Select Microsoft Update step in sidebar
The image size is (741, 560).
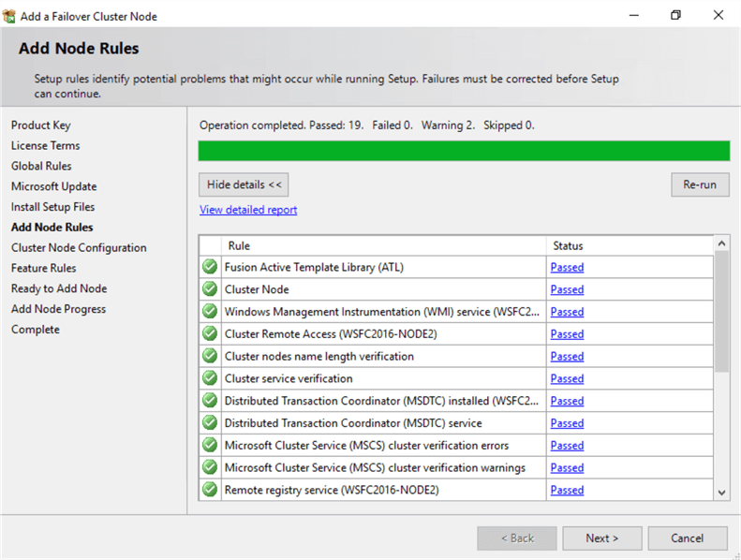(x=54, y=186)
